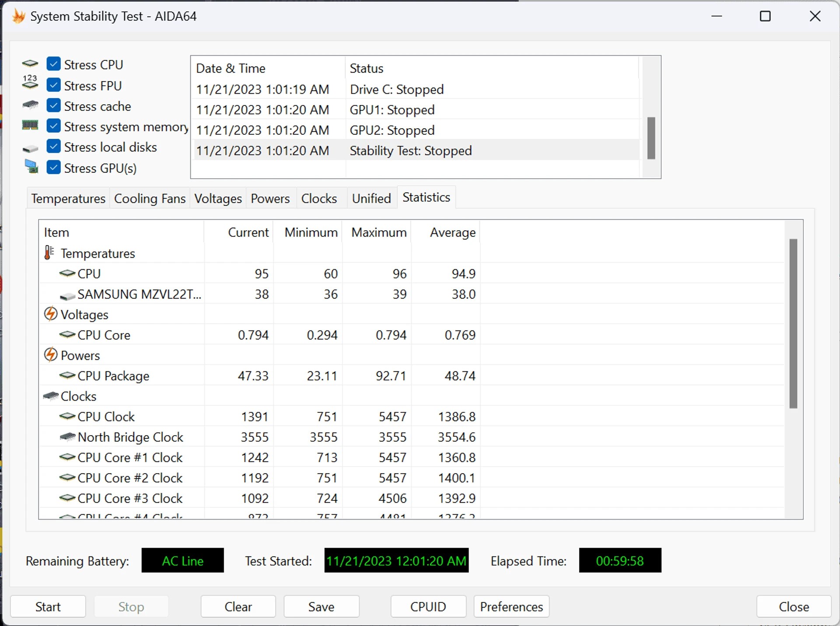Click the RAM icon beside Stress system memory
Image resolution: width=840 pixels, height=626 pixels.
pos(30,126)
